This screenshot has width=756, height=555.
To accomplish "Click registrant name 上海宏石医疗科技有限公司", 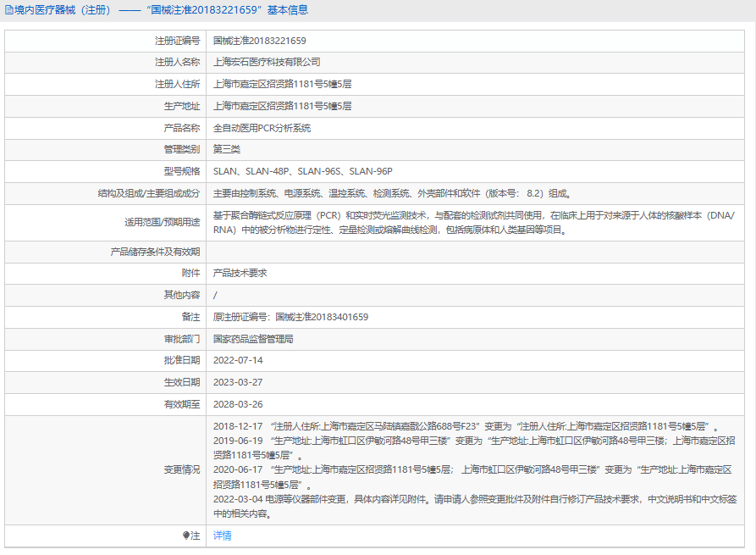I will click(267, 62).
